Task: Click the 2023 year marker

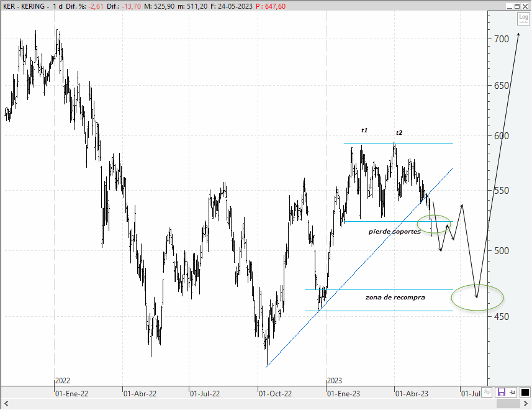Action: tap(335, 381)
